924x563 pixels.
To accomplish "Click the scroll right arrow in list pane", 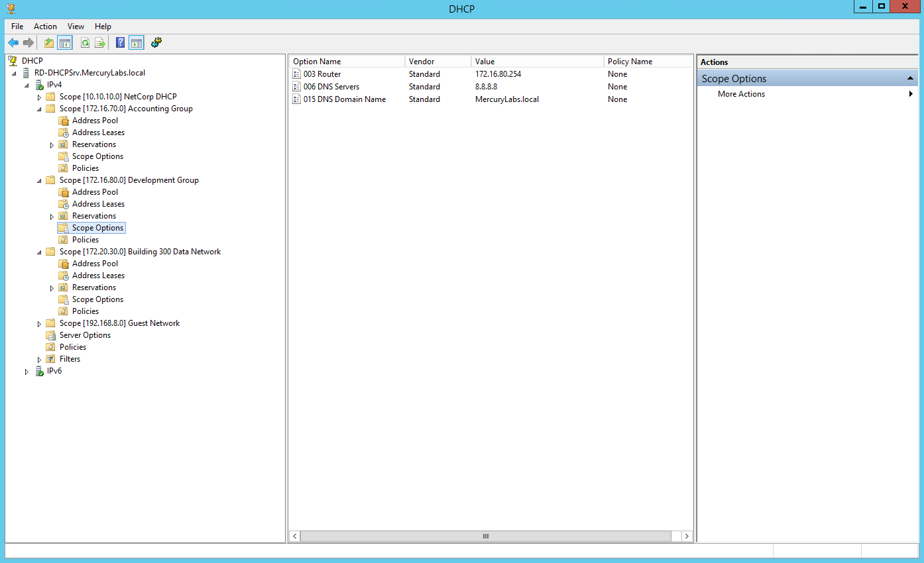I will [687, 536].
